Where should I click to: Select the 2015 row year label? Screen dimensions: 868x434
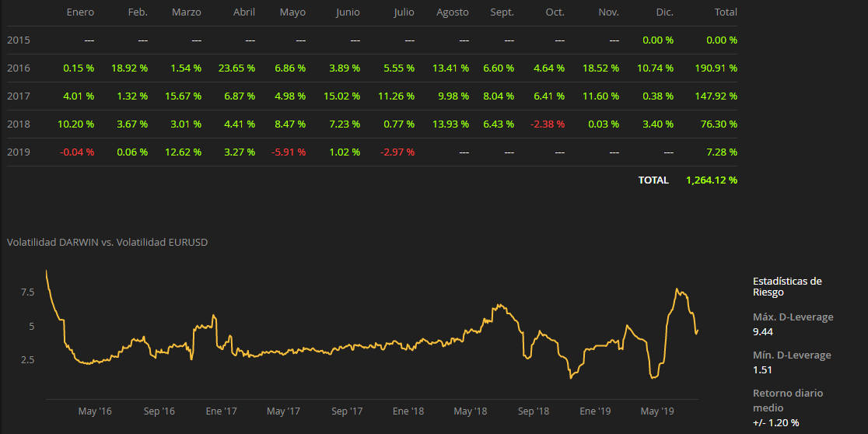click(x=18, y=40)
